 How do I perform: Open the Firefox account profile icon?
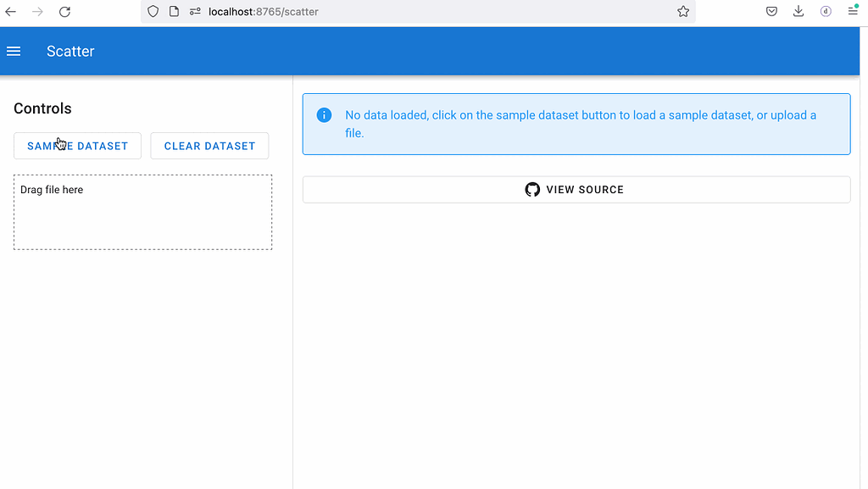(x=825, y=11)
